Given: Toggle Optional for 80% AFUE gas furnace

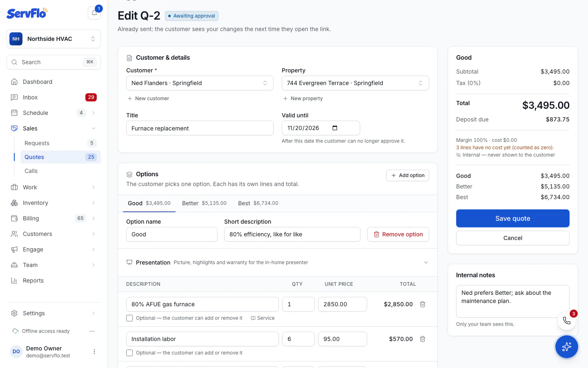Looking at the screenshot, I should pos(129,318).
